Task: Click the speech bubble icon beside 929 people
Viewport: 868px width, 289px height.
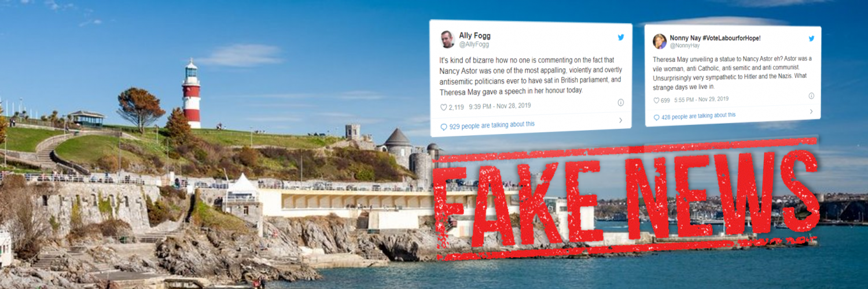Action: click(444, 127)
